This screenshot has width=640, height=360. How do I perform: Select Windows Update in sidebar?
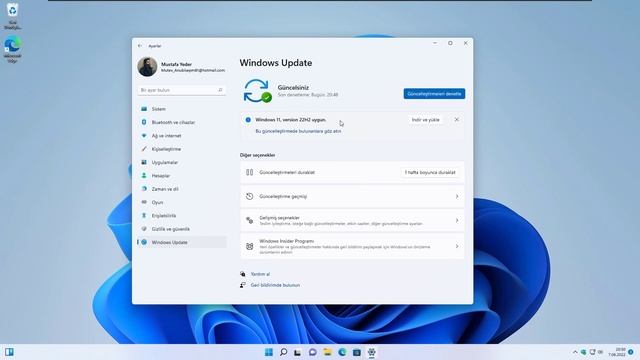[182, 242]
